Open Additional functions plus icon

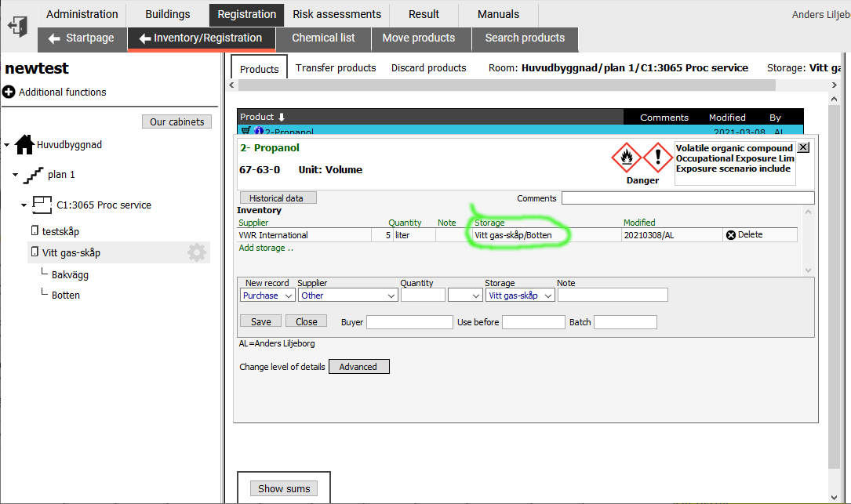[x=9, y=92]
